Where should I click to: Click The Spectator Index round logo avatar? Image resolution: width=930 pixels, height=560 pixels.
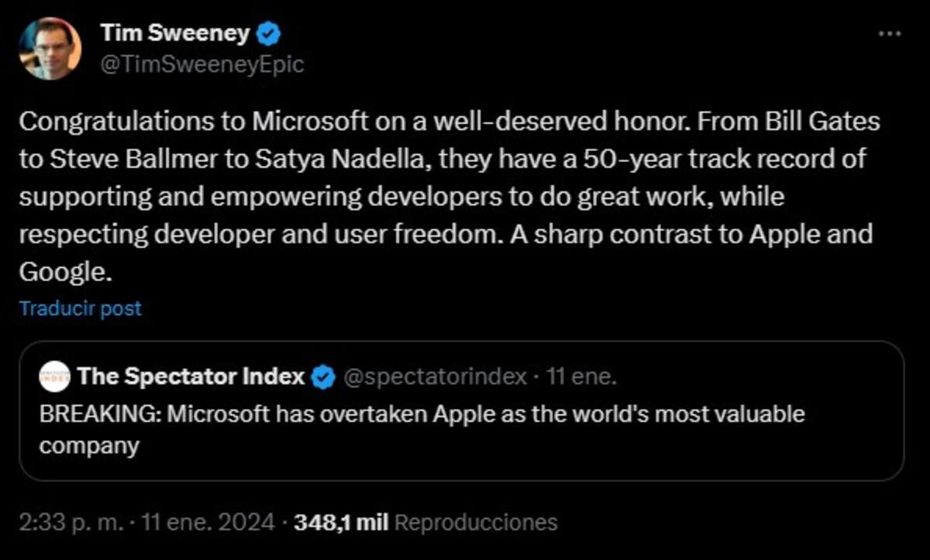pyautogui.click(x=54, y=378)
